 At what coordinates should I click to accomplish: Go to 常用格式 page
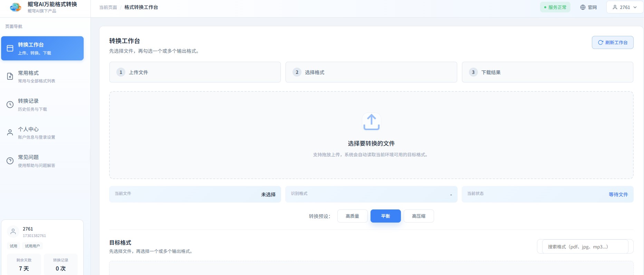42,77
